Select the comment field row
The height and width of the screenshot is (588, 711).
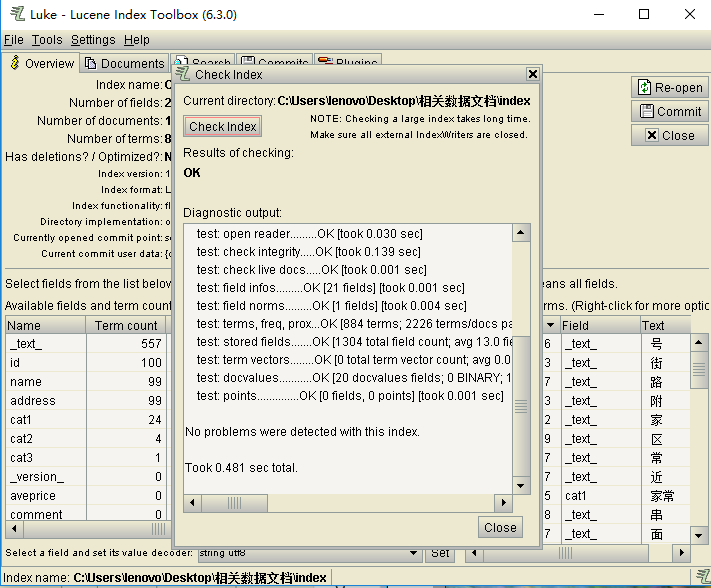[x=86, y=514]
